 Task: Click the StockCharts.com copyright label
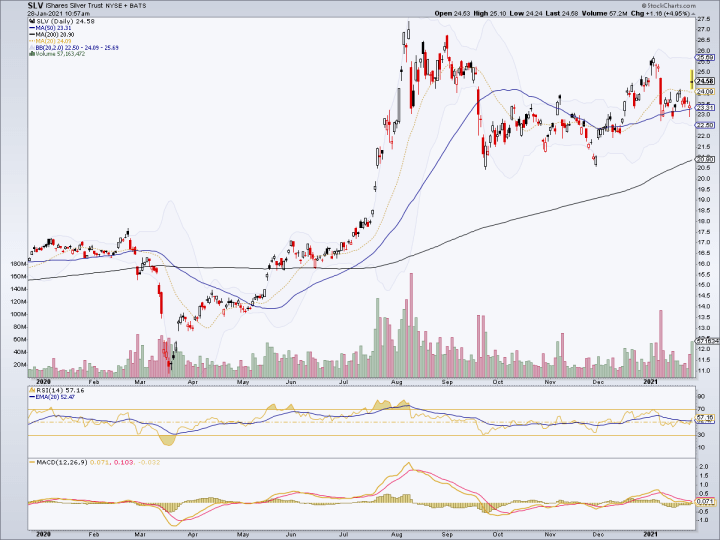pos(669,6)
